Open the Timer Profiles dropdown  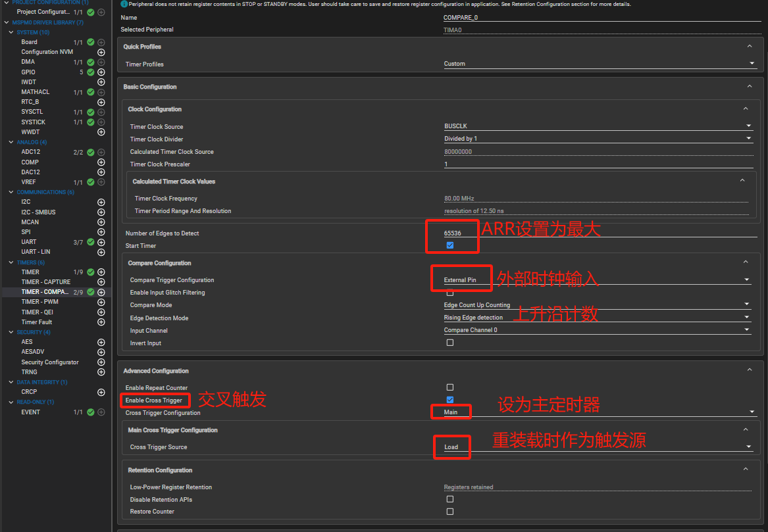click(600, 64)
